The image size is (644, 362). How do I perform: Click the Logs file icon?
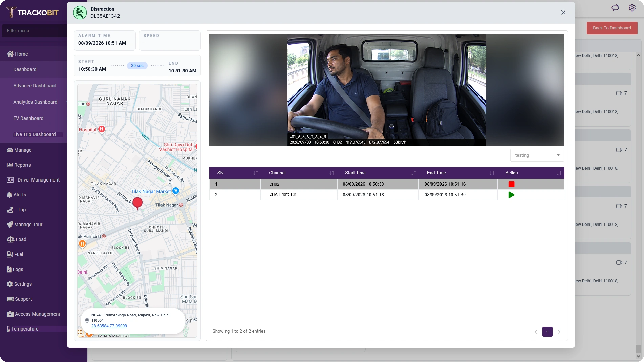[x=9, y=269]
